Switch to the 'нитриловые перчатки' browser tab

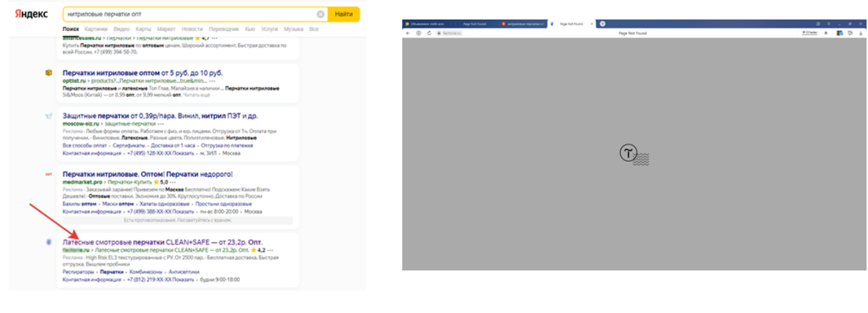click(524, 24)
